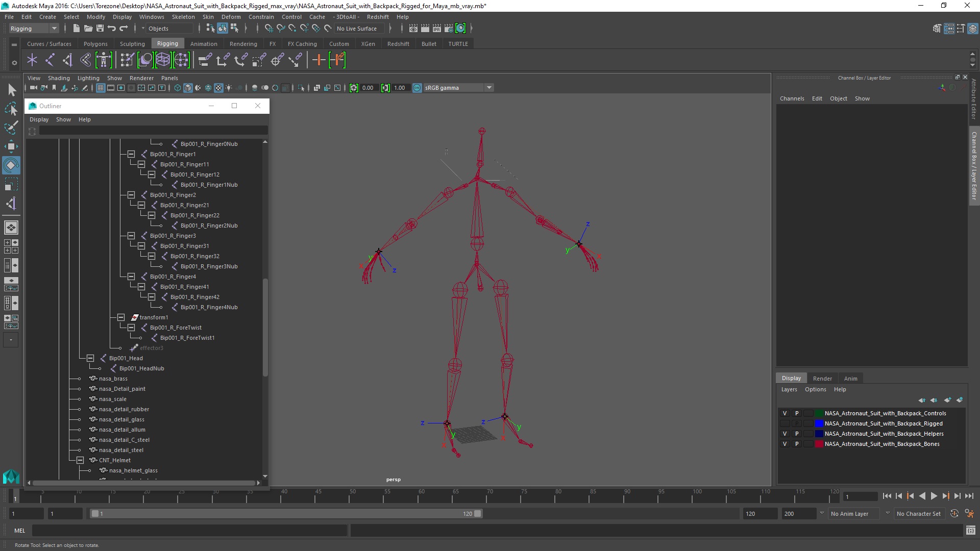Image resolution: width=980 pixels, height=551 pixels.
Task: Collapse the Bip001_Head node in Outliner
Action: 90,358
